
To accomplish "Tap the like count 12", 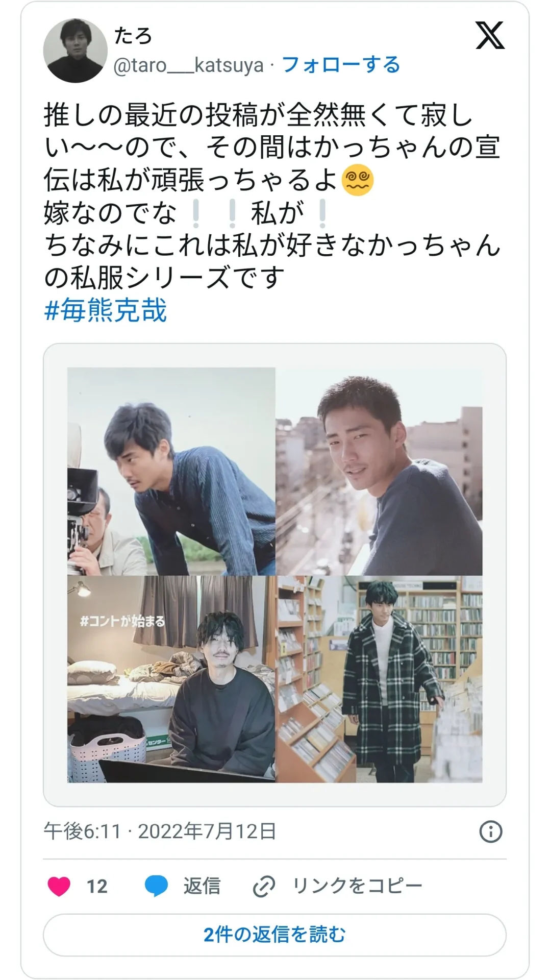I will coord(97,887).
